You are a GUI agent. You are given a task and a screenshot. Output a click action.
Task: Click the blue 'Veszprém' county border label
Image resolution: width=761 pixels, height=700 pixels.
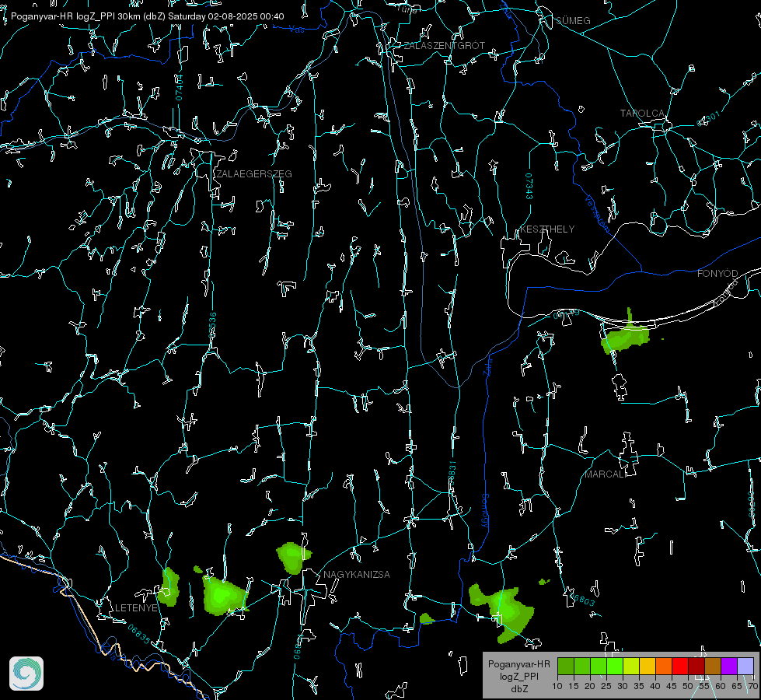click(x=598, y=213)
